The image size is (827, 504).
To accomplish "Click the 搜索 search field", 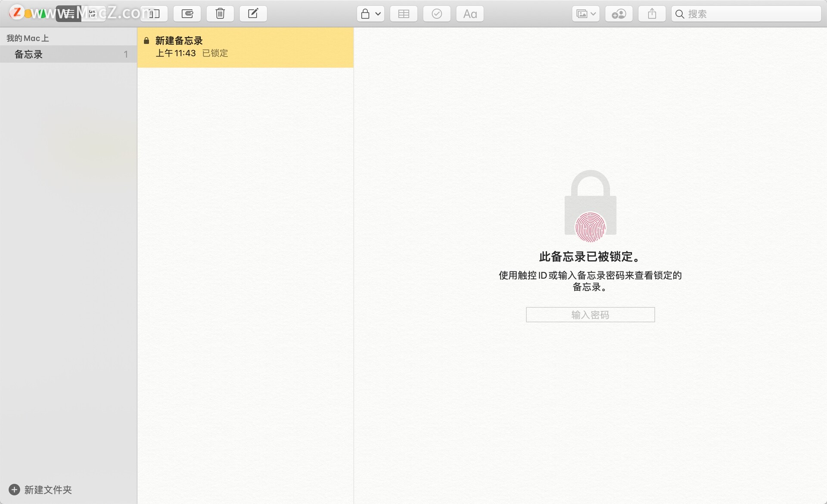I will pyautogui.click(x=746, y=14).
